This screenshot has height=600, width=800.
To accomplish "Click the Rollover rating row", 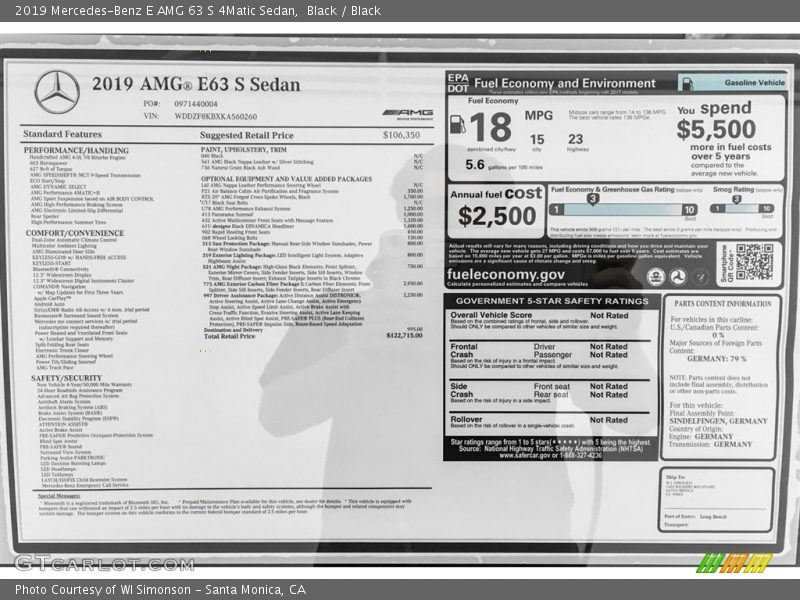I will point(550,421).
